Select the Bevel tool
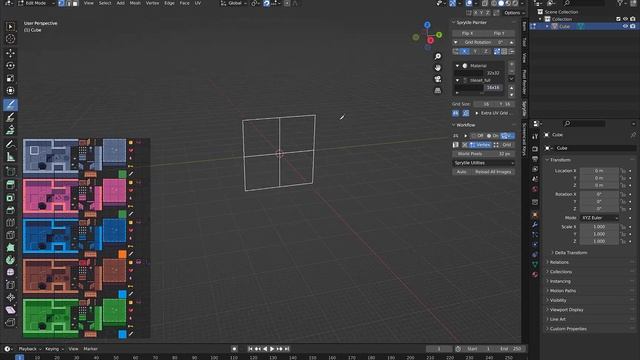Image resolution: width=640 pixels, height=360 pixels. point(10,210)
